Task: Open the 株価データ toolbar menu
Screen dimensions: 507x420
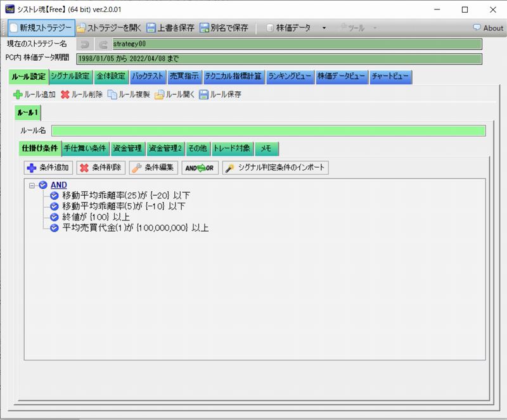Action: (289, 28)
